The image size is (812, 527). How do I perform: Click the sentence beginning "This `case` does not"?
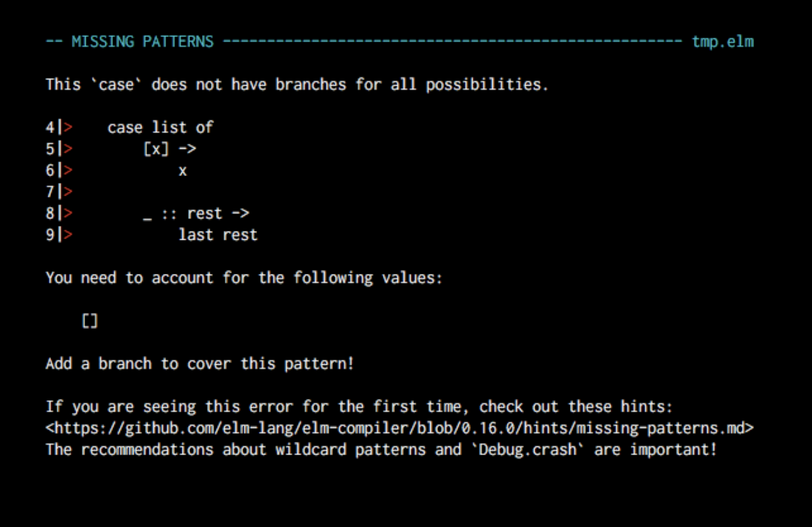coord(297,85)
